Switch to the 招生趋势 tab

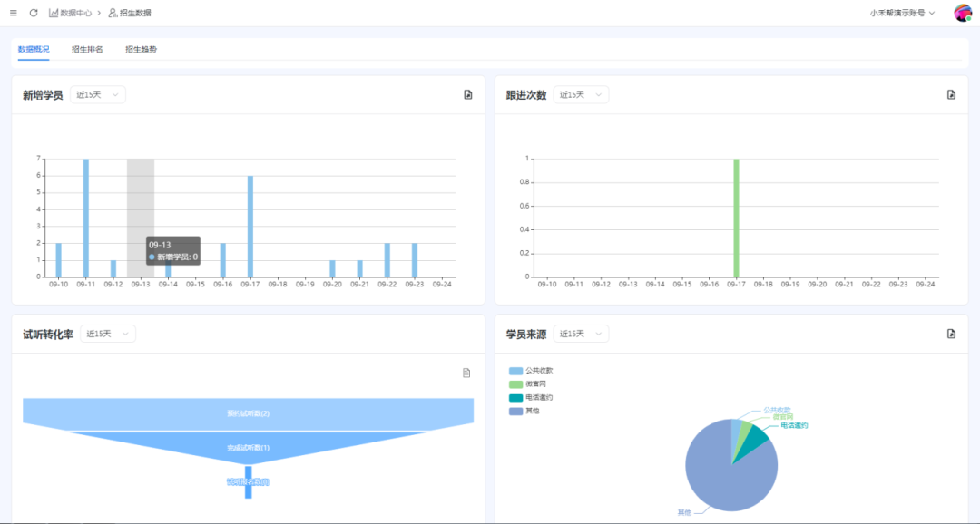click(x=141, y=49)
